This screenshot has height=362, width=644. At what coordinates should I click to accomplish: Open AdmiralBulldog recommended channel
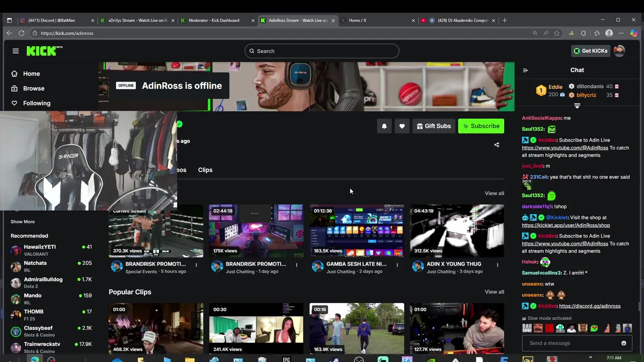51,283
